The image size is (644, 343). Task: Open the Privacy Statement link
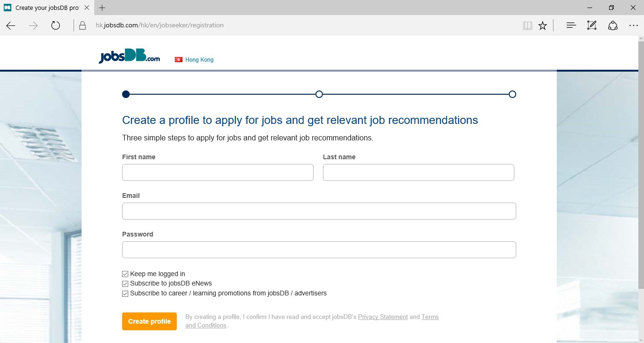tap(383, 317)
